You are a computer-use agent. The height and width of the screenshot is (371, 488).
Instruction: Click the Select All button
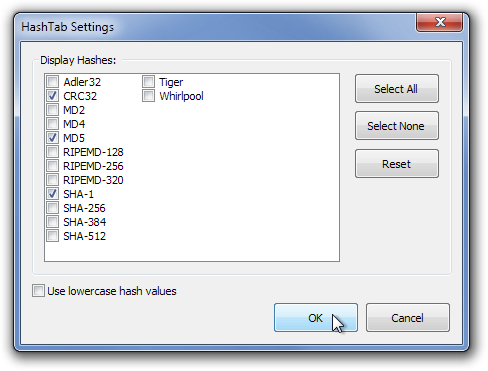tap(397, 89)
